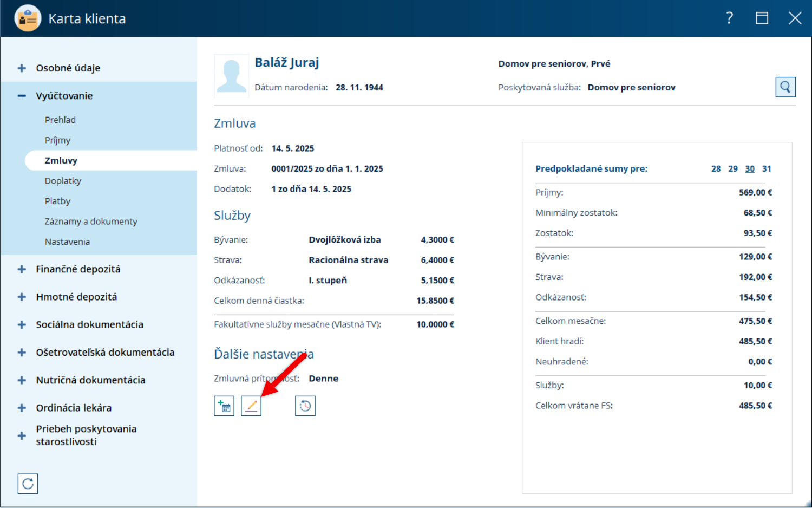Click the client avatar placeholder picture

click(x=232, y=75)
